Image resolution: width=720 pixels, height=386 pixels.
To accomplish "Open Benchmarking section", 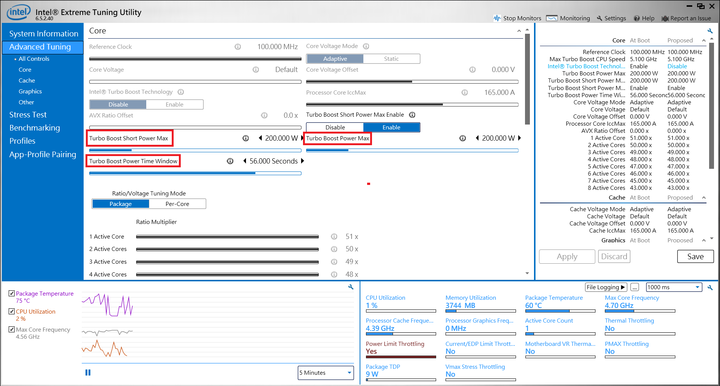I will coord(34,128).
